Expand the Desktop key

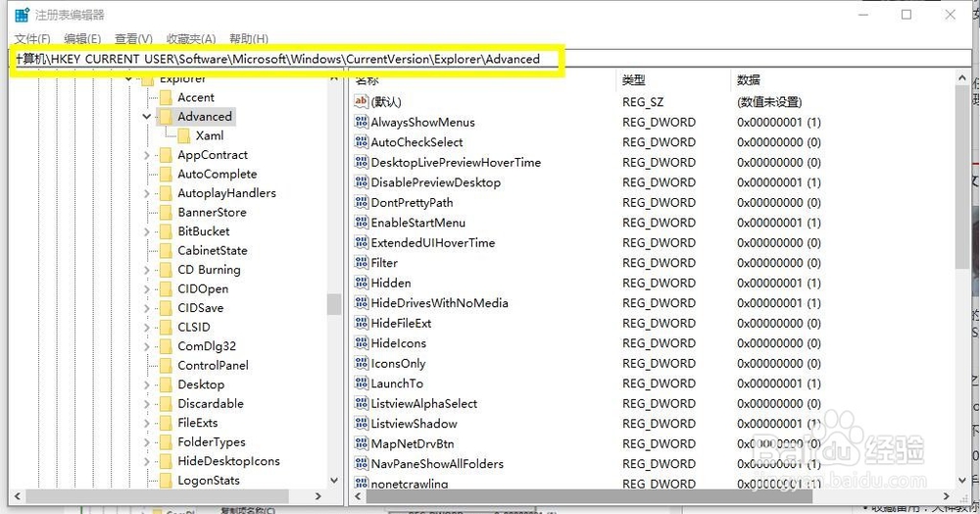click(147, 385)
